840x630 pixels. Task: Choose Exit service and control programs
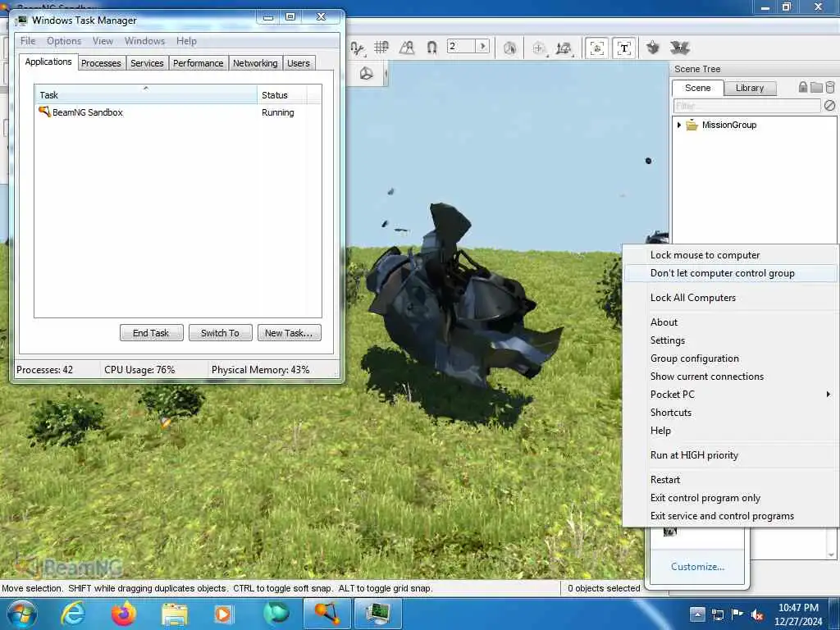tap(731, 516)
